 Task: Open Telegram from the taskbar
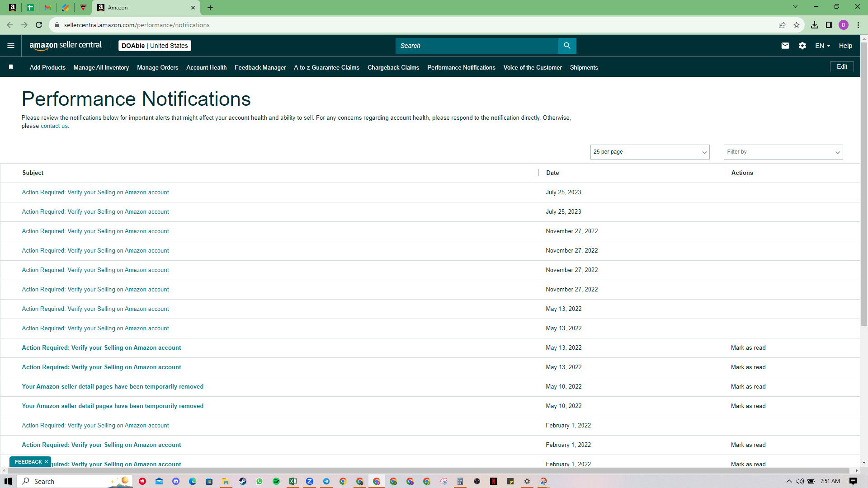point(326,481)
